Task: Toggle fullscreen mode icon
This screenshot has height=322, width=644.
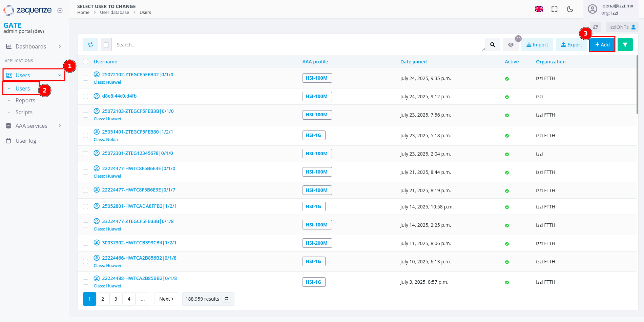Action: coord(554,9)
